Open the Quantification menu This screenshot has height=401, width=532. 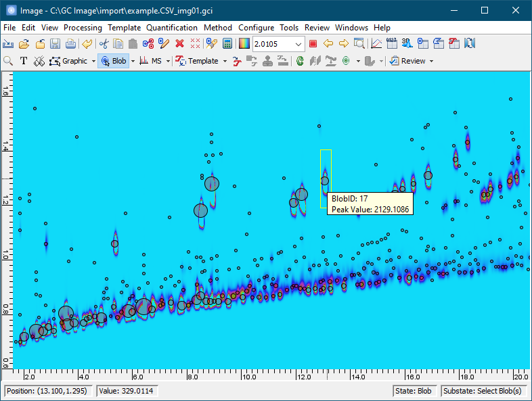(x=172, y=28)
